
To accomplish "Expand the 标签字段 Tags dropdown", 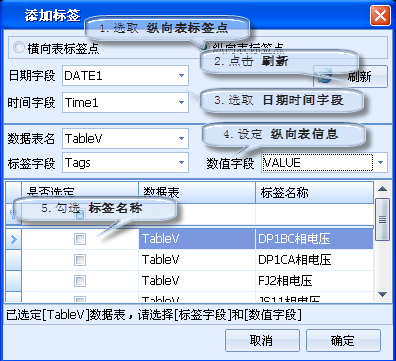I will pyautogui.click(x=181, y=163).
